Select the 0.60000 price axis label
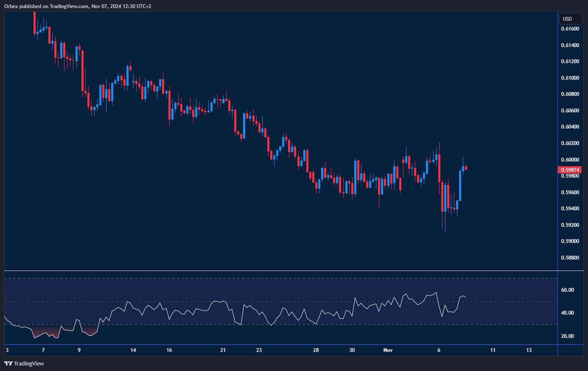The image size is (588, 371). [x=570, y=160]
